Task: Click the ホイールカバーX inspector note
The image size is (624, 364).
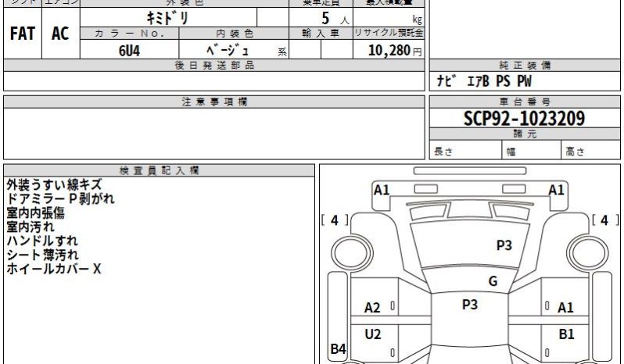Action: 53,269
